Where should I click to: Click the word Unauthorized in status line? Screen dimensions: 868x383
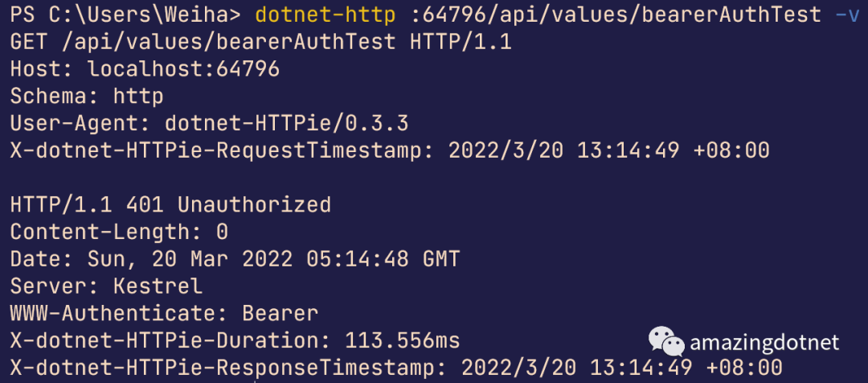tap(255, 205)
